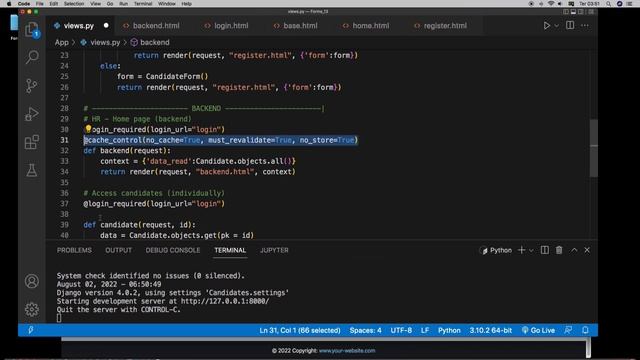
Task: Select interpreter 3.10.2 64-bit
Action: tap(491, 330)
